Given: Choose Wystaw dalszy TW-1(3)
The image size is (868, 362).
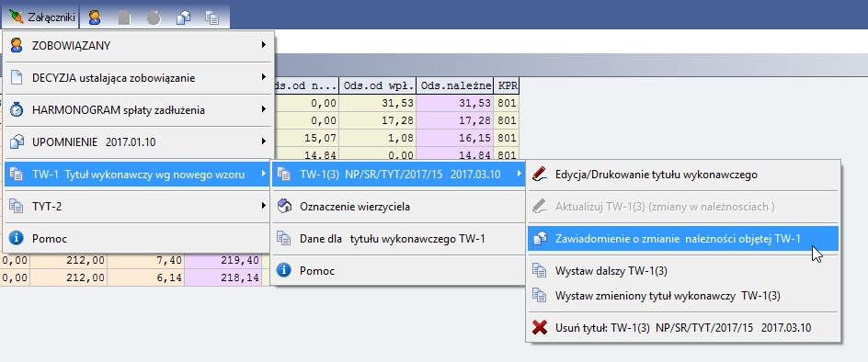Looking at the screenshot, I should 683,271.
